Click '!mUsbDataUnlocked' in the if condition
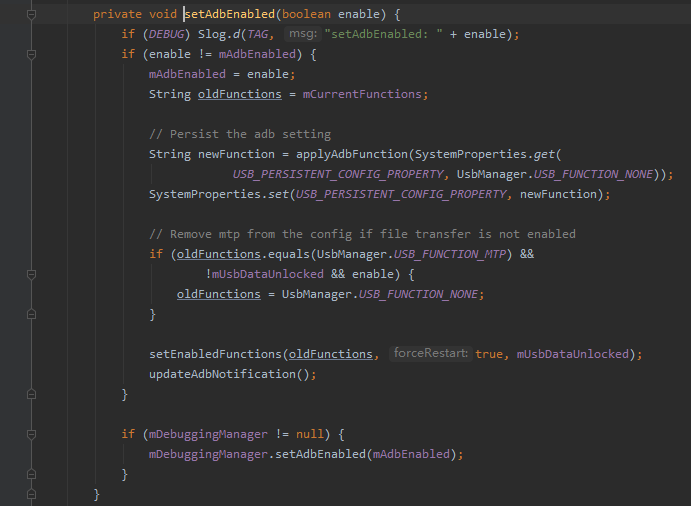The width and height of the screenshot is (691, 506). [264, 274]
